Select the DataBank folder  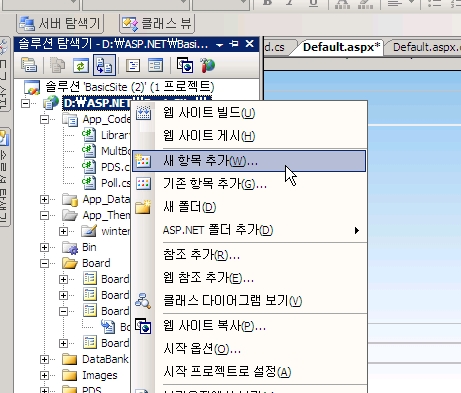pos(105,359)
